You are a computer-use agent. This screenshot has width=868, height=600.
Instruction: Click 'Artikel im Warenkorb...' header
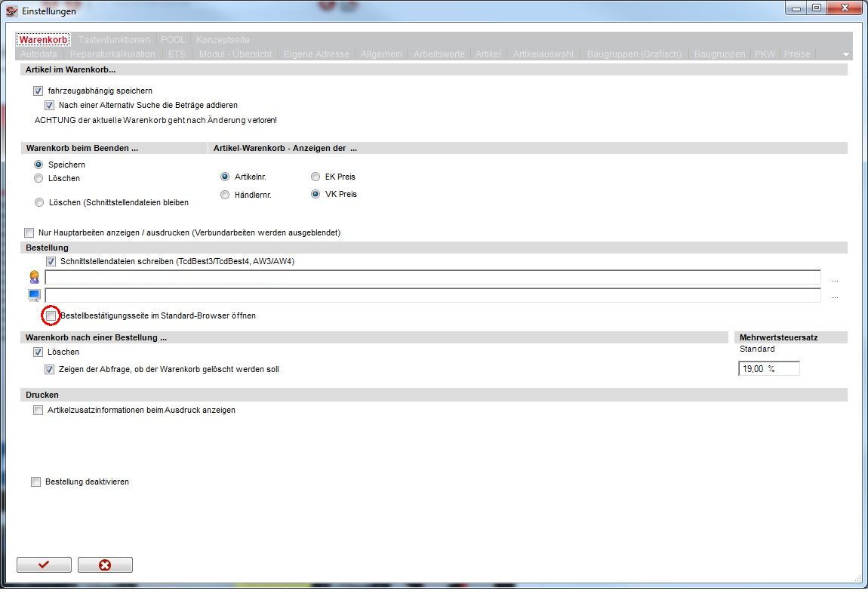tap(70, 69)
